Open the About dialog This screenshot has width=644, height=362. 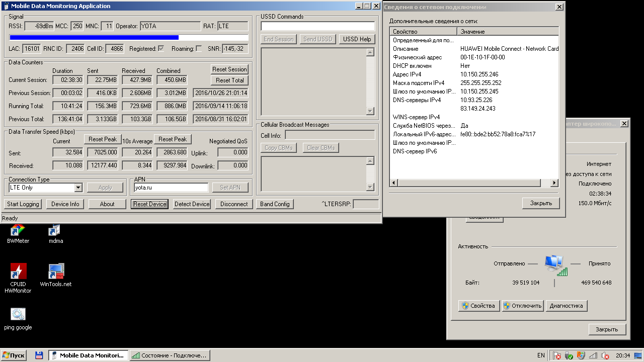coord(107,204)
